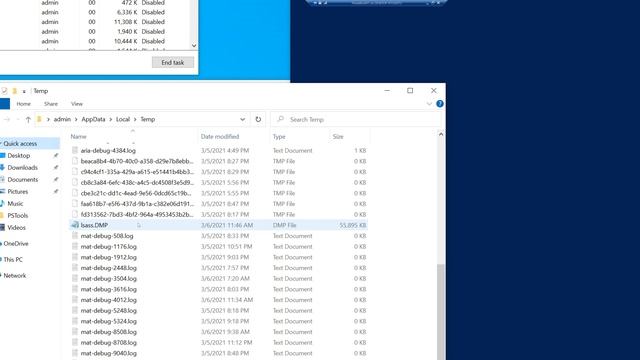Click the file list vertical scrollbar thumb
The image size is (640, 360).
pos(440,312)
